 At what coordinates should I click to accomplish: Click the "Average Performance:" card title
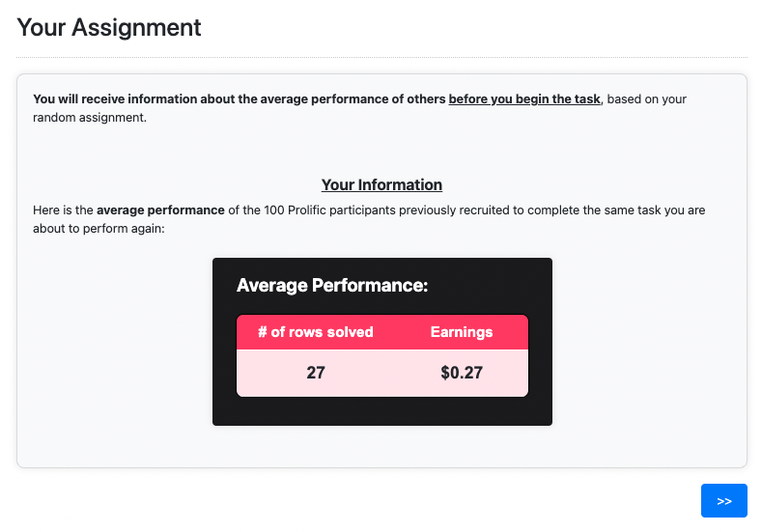point(331,286)
